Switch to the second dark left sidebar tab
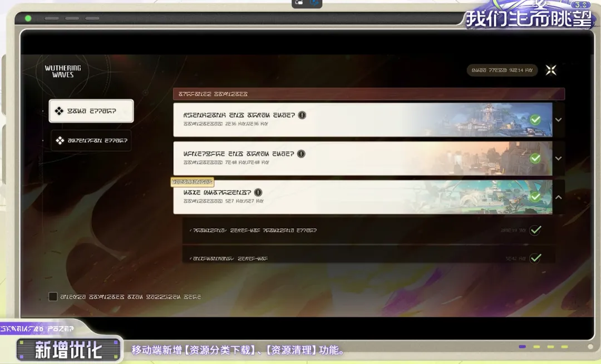 pos(91,141)
